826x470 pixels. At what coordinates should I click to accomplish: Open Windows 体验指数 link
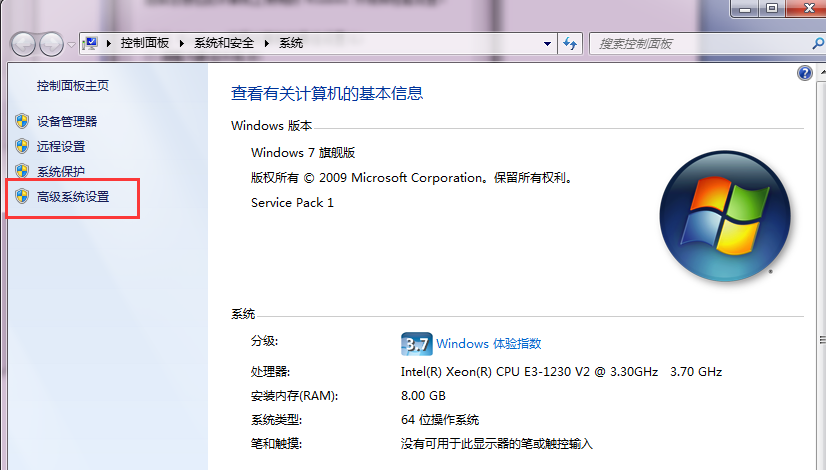pyautogui.click(x=488, y=344)
